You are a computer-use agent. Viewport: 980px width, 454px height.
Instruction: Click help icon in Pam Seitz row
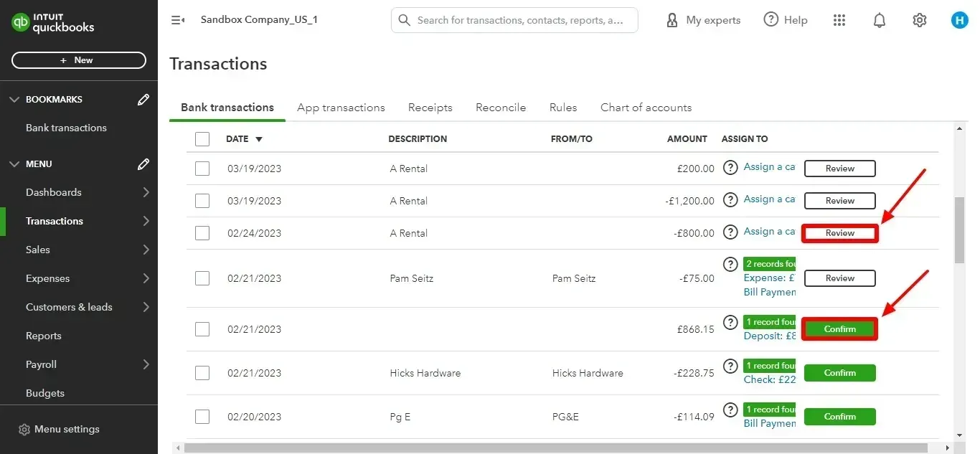click(730, 265)
